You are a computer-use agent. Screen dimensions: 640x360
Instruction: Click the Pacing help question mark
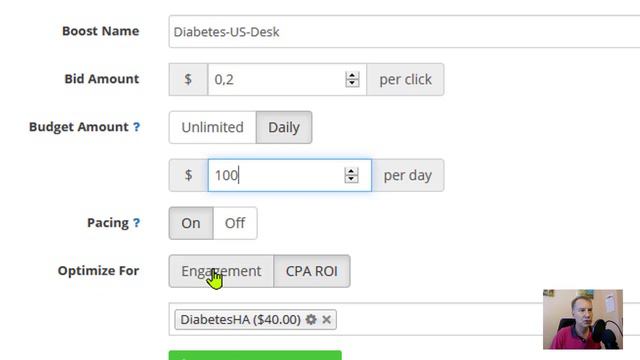136,223
